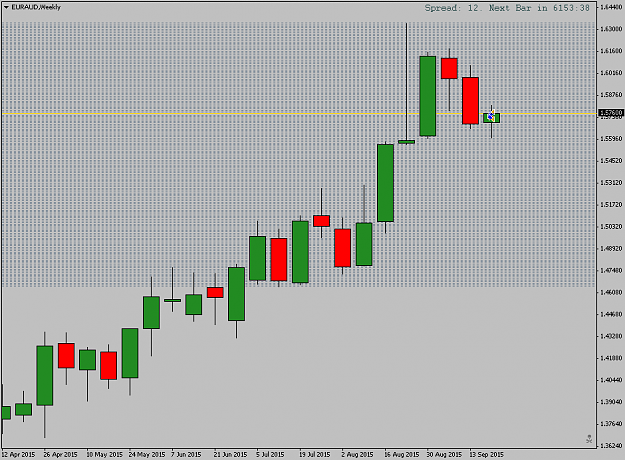Click the 1.50320 price axis label
Viewport: 625px width, 460px height.
611,226
